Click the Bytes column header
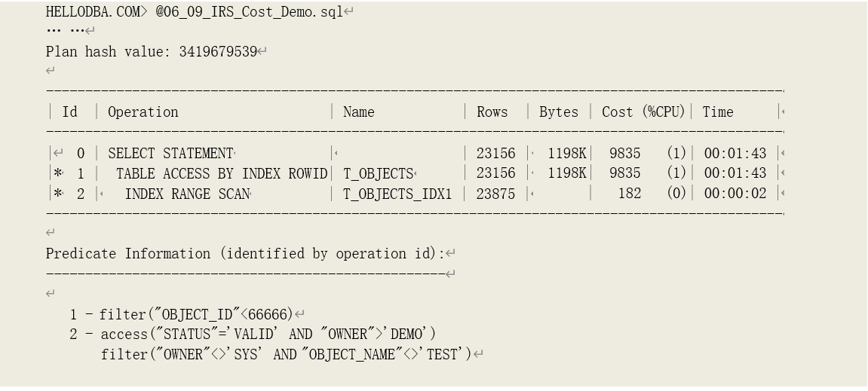Viewport: 868px width, 391px height. click(559, 112)
